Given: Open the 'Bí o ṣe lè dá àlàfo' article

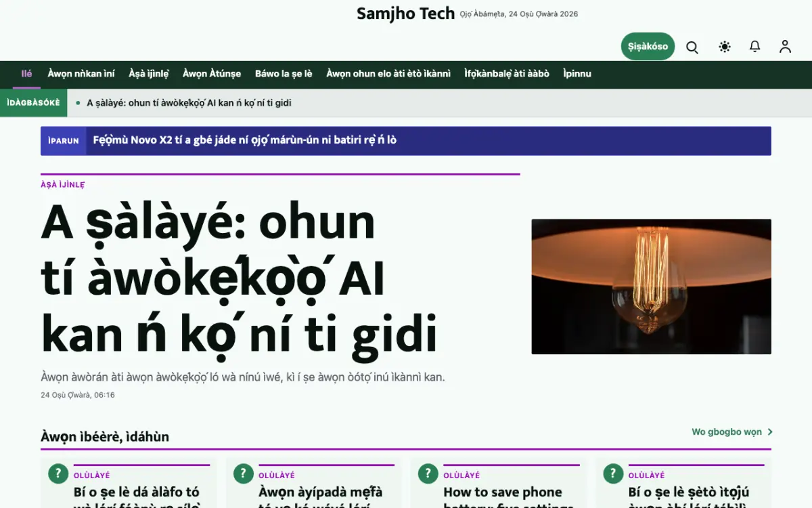Looking at the screenshot, I should (137, 499).
